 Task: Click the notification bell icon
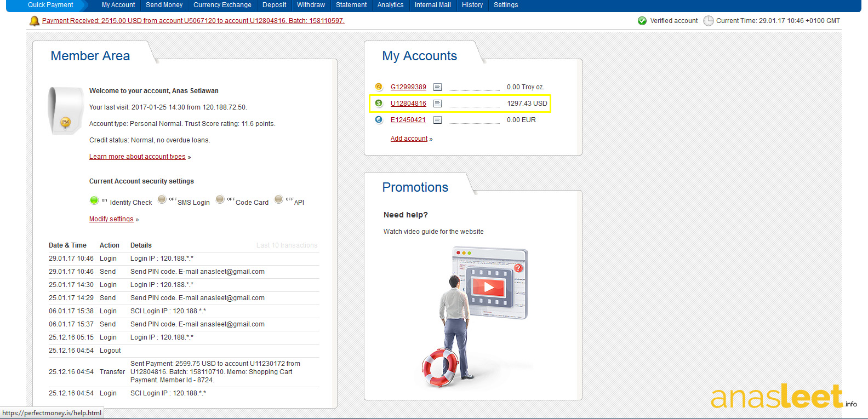point(34,21)
